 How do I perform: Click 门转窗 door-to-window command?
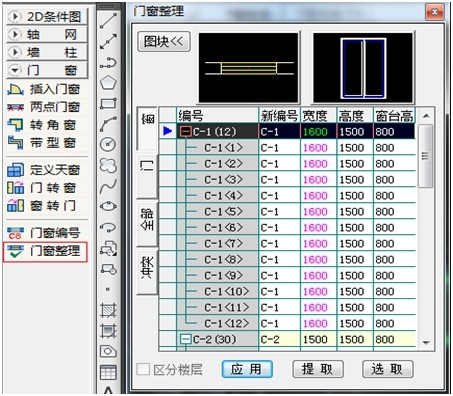coord(43,188)
